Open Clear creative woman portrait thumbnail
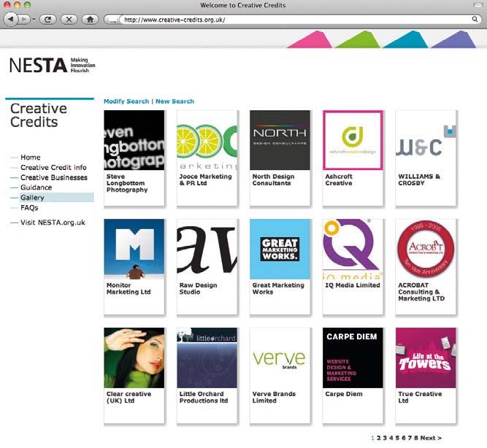Screen dimensions: 487x448 134,358
